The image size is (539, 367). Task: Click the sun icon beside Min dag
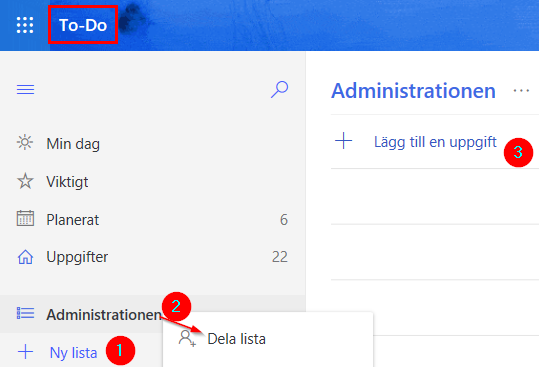click(x=25, y=143)
